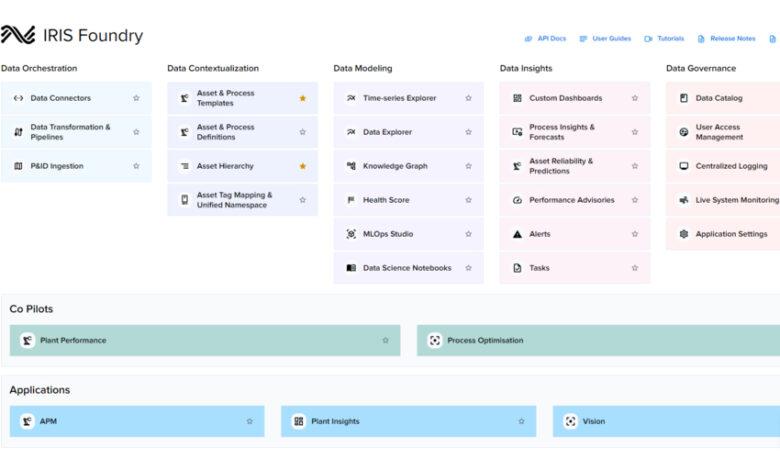Click the Vision application icon

point(570,421)
